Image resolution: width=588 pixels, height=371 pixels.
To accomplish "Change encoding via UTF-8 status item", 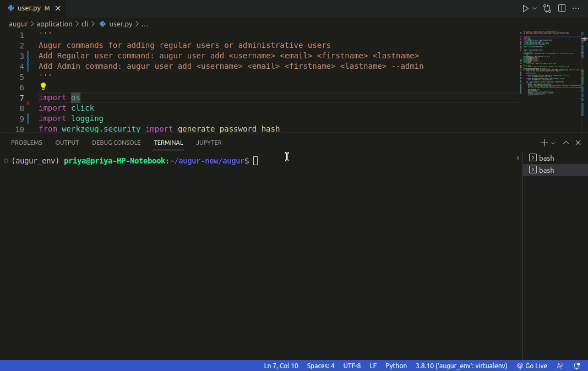I will pos(352,365).
